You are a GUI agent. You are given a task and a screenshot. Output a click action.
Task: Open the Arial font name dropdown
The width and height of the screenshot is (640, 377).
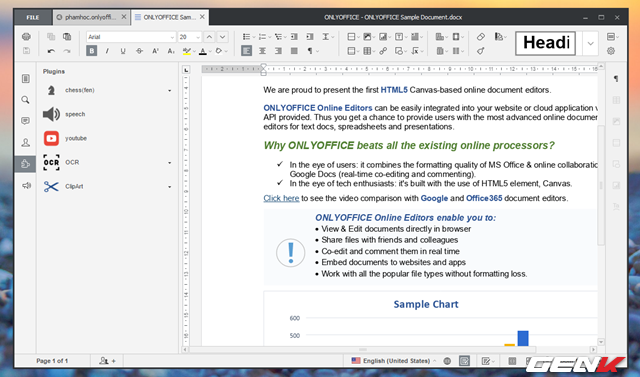pos(172,37)
